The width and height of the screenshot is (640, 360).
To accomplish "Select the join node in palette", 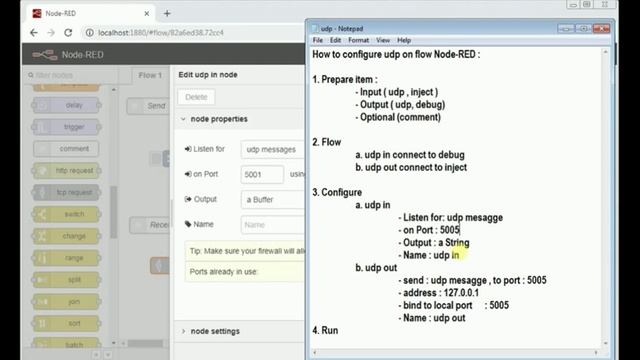I will 66,302.
